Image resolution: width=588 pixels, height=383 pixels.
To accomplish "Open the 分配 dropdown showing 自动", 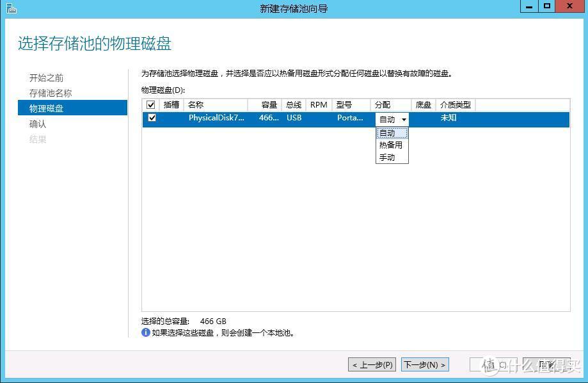I will (x=392, y=119).
